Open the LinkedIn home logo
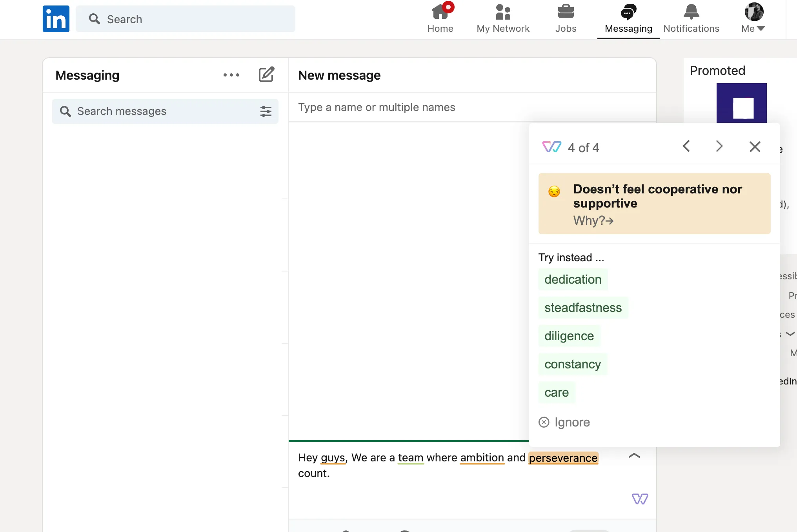The width and height of the screenshot is (797, 532). (56, 19)
